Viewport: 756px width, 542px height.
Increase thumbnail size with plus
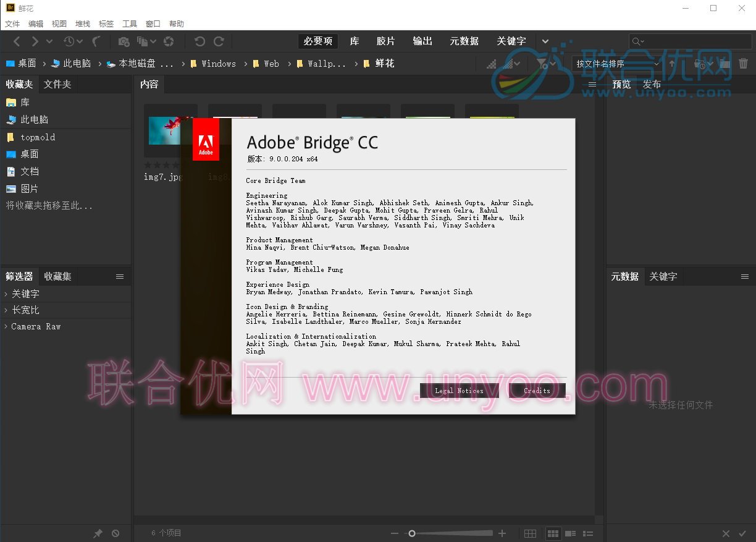click(502, 533)
